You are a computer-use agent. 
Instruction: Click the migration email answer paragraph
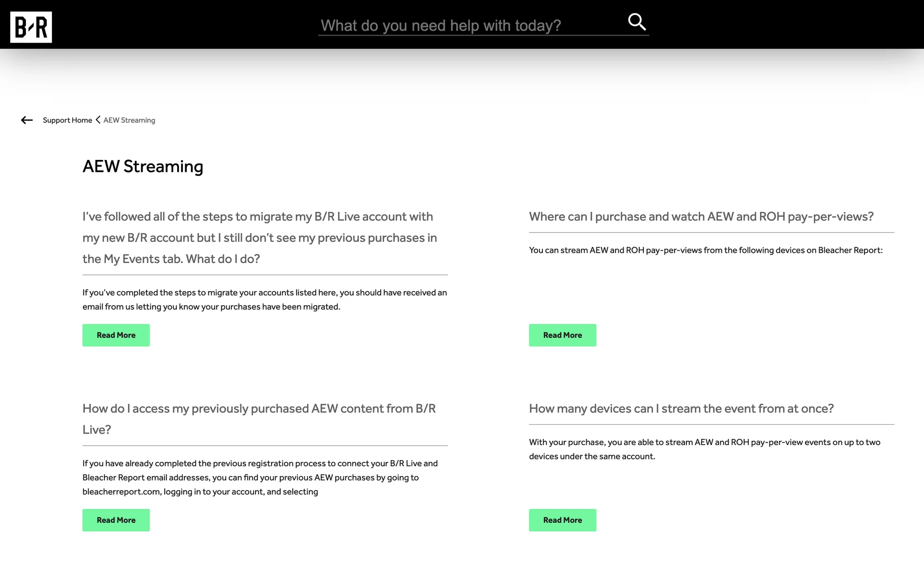pos(264,300)
